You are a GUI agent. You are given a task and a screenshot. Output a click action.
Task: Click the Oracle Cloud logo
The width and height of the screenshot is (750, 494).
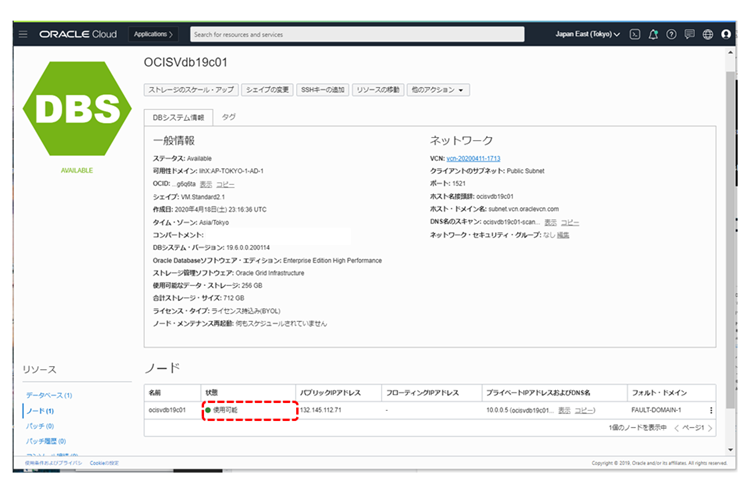pyautogui.click(x=79, y=34)
